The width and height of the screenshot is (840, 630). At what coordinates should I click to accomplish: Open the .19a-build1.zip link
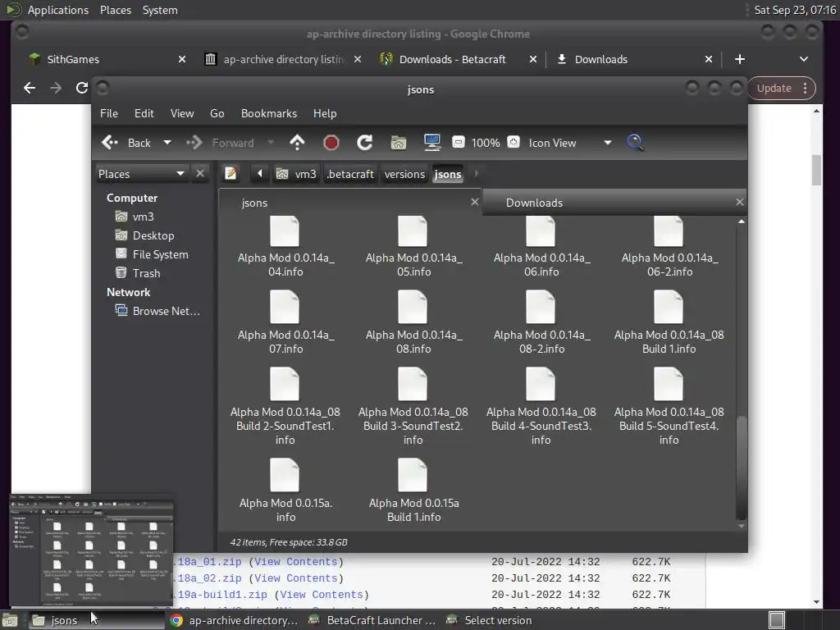(221, 595)
